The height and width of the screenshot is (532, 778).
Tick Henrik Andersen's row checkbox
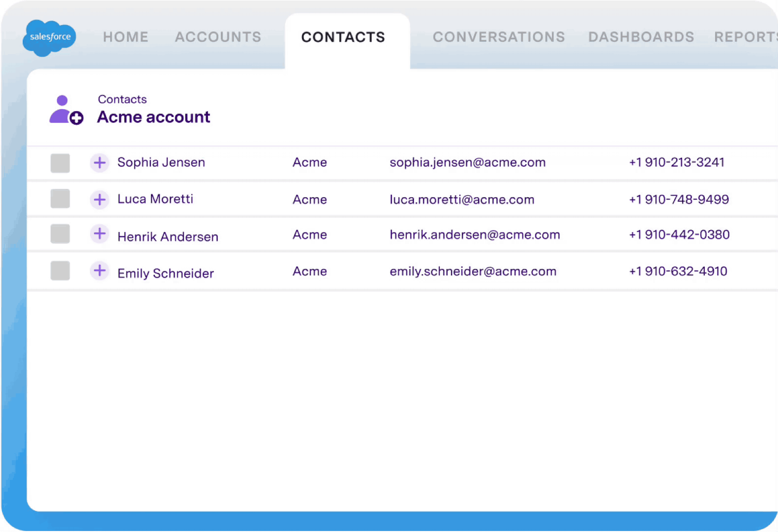coord(60,234)
